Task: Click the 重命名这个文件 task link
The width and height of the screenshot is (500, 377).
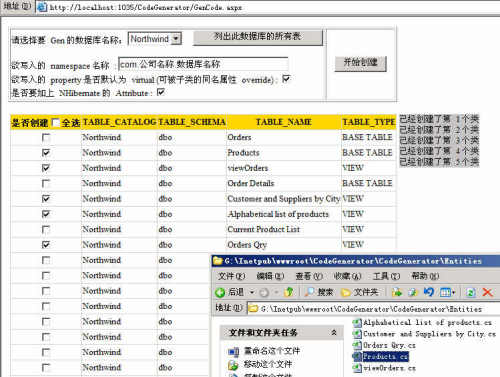Action: (x=272, y=351)
